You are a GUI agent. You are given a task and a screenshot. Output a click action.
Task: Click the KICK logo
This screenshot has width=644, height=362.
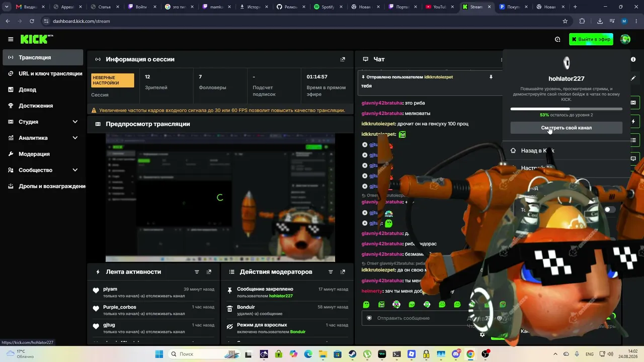[x=37, y=39]
